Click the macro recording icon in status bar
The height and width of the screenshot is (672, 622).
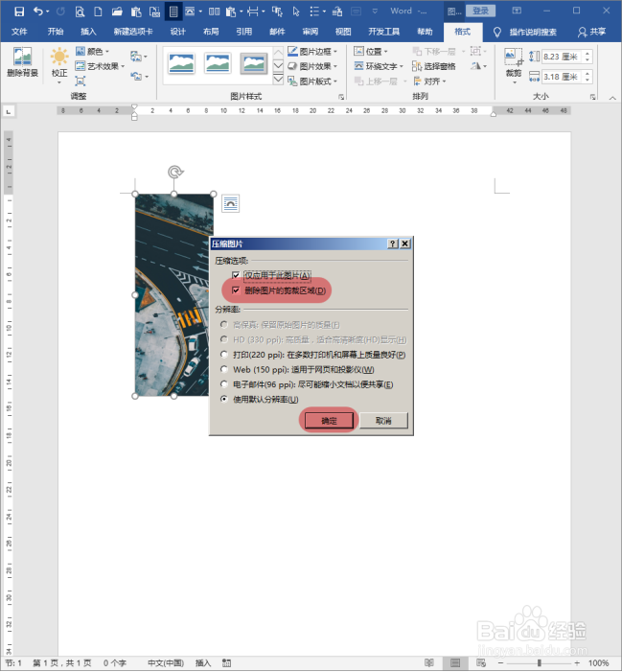pyautogui.click(x=227, y=663)
